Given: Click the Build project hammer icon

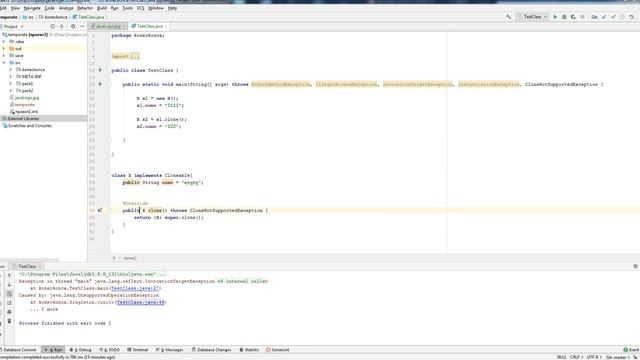Looking at the screenshot, I should click(x=508, y=17).
